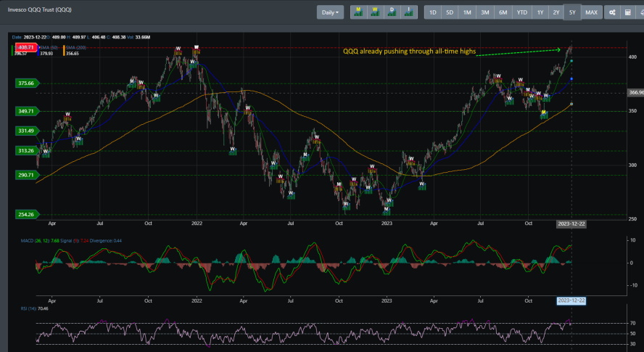Click the Signal (9) value label

pyautogui.click(x=75, y=240)
